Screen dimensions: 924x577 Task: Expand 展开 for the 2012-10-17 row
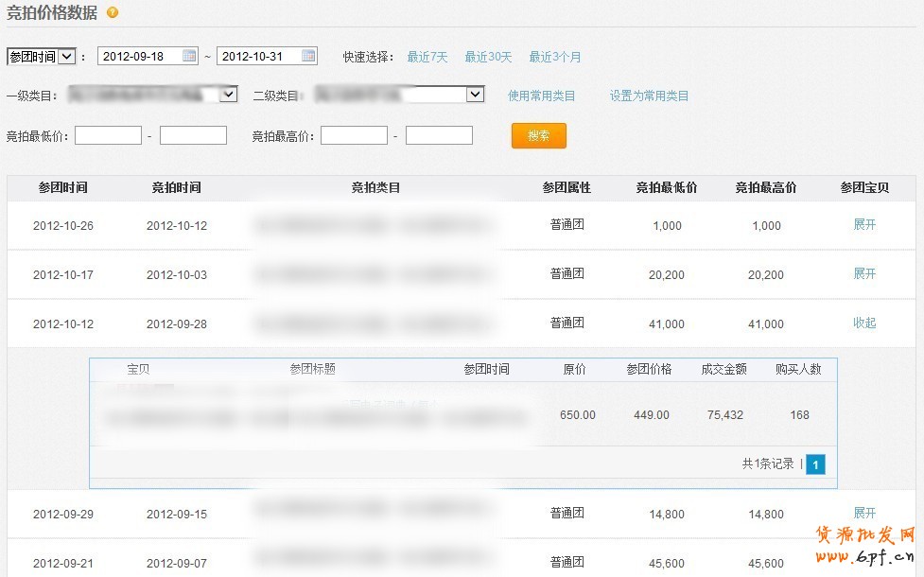864,274
